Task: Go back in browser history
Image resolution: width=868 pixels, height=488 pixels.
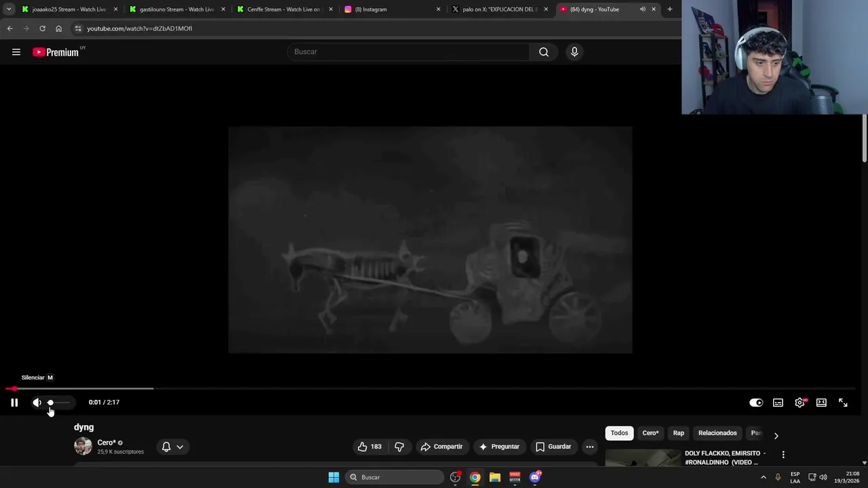Action: (9, 28)
